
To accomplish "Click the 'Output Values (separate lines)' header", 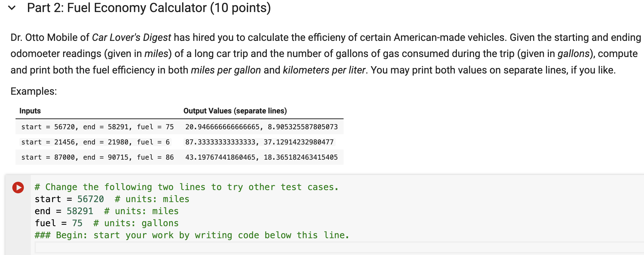I will pos(235,111).
